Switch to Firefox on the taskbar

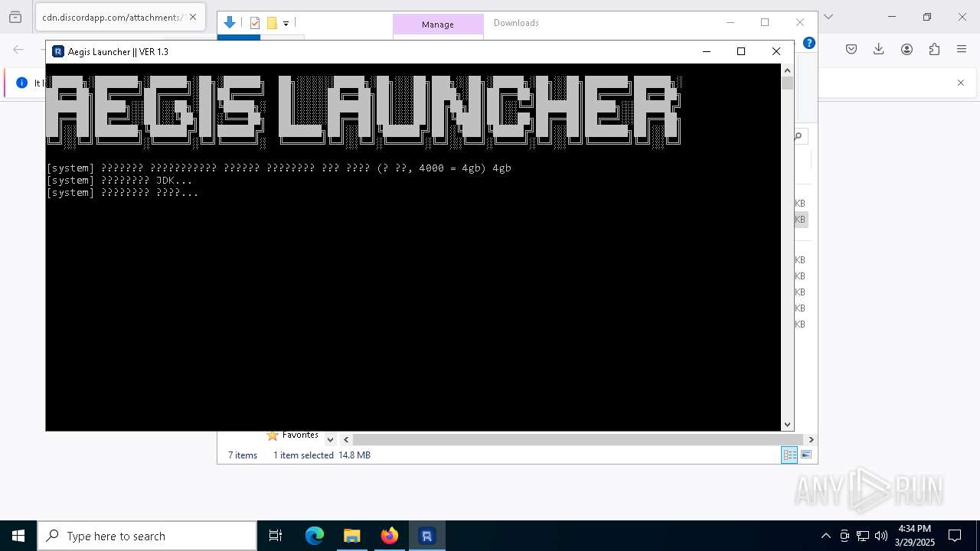point(390,536)
